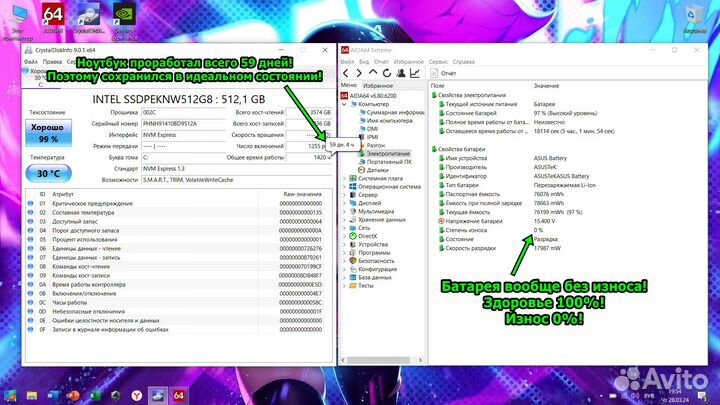Select Разгон in the AIDA64 tree
Screen dimensions: 720x405
372,145
